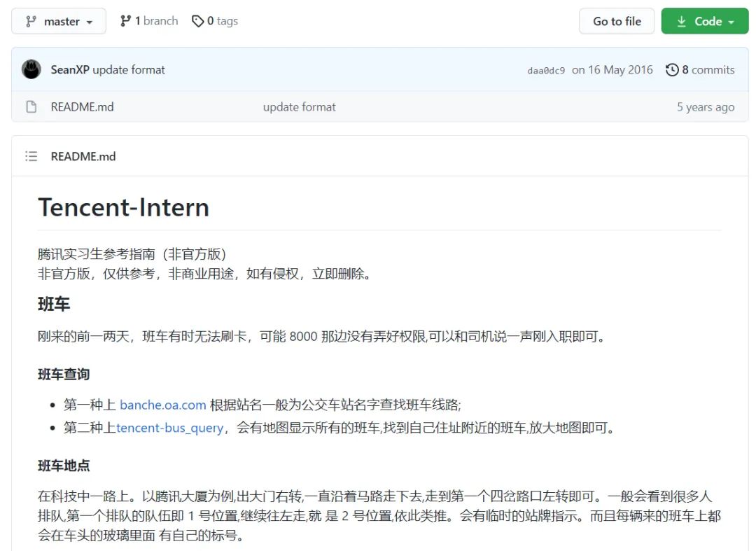Open the banche.oa.com link
The width and height of the screenshot is (756, 551).
(x=163, y=405)
